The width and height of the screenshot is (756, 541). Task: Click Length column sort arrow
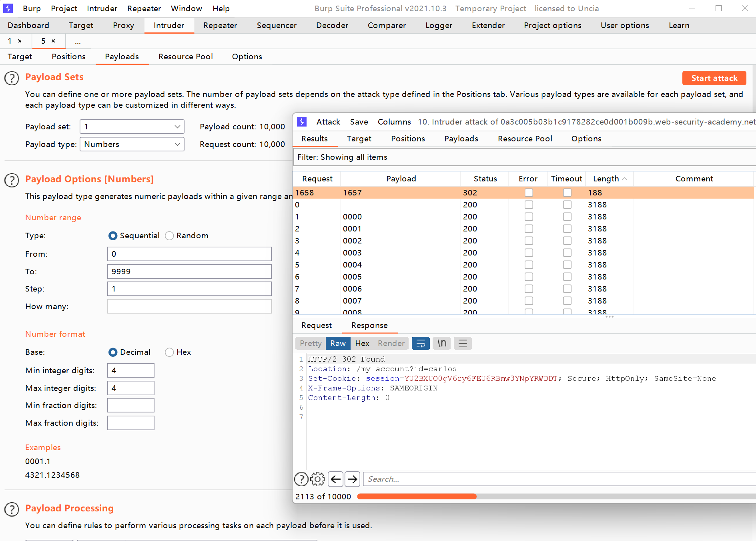(x=625, y=179)
